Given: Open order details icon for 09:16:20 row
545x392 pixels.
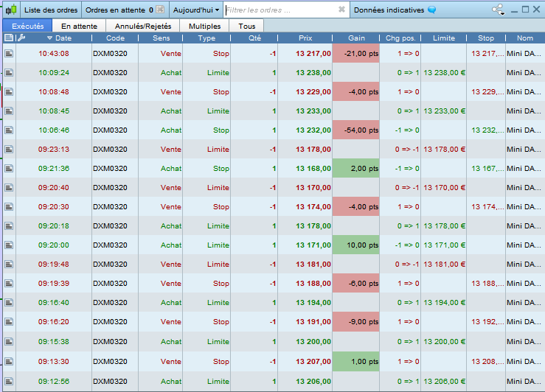Looking at the screenshot, I should [x=9, y=321].
